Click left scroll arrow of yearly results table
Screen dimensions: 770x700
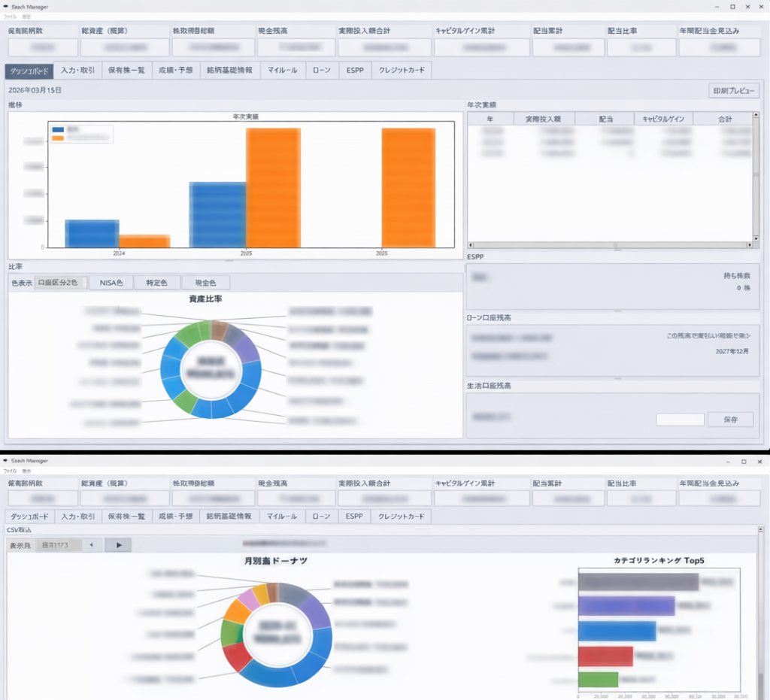point(471,245)
